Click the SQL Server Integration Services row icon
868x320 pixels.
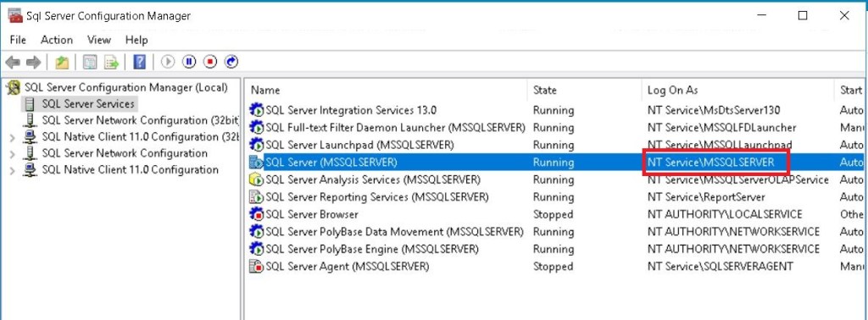(x=257, y=110)
